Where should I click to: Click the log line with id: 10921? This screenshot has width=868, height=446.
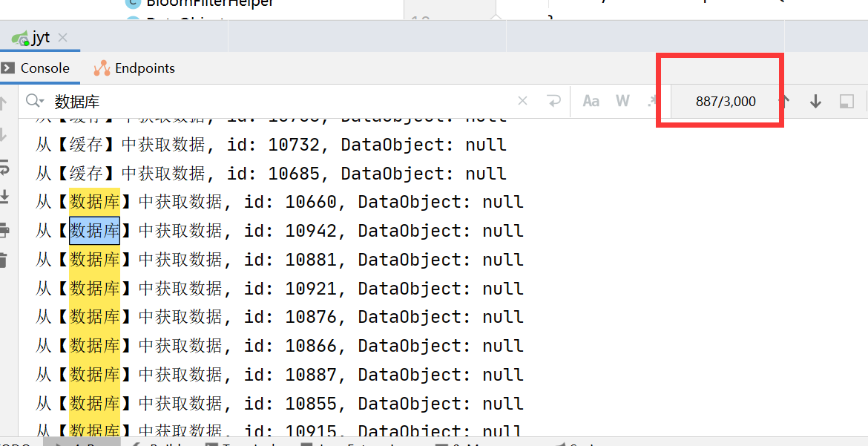[280, 288]
